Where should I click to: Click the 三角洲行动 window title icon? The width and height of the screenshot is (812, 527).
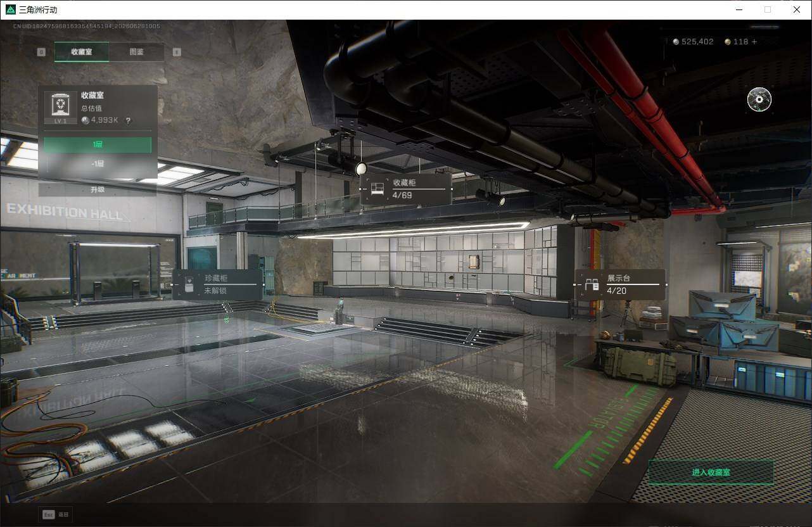pos(10,10)
